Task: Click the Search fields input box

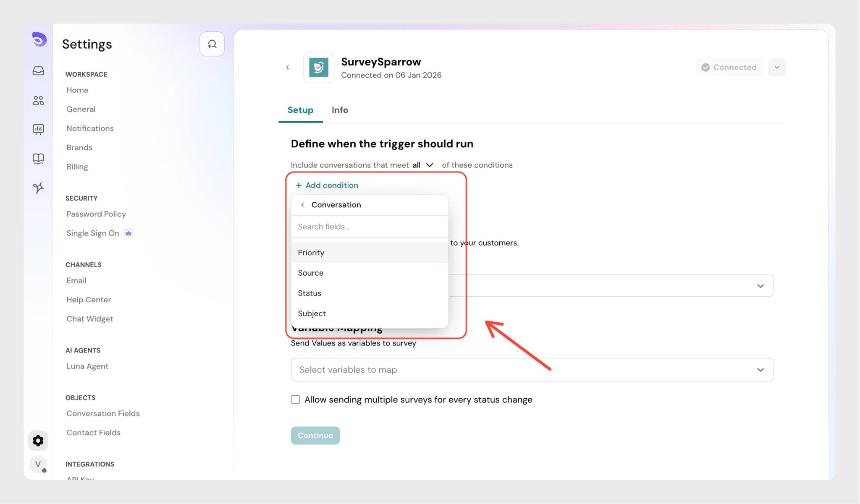Action: click(x=370, y=227)
